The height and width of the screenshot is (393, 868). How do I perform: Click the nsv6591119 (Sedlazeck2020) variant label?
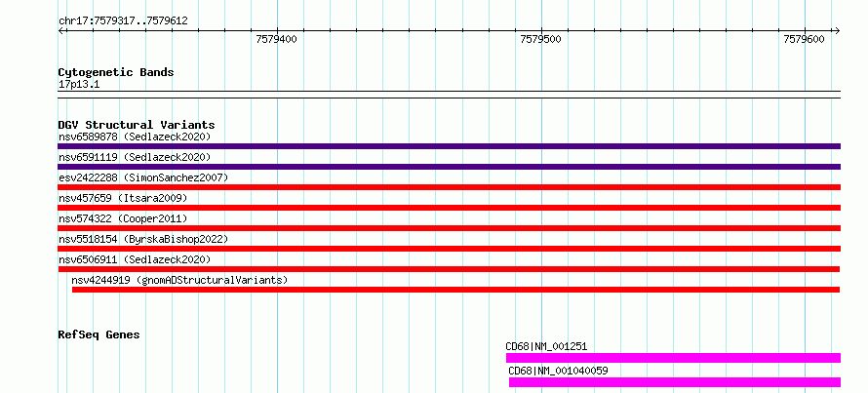tap(135, 157)
